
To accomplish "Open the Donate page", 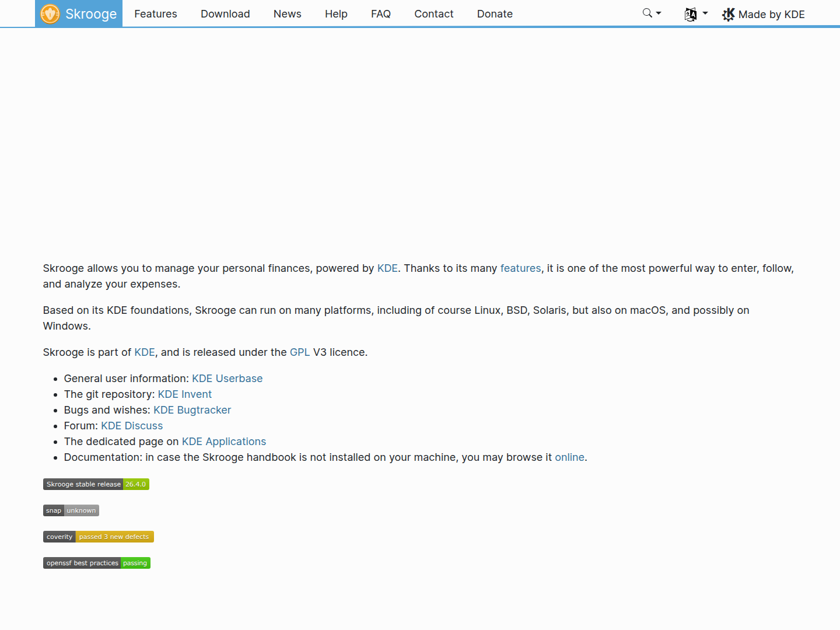I will (495, 14).
